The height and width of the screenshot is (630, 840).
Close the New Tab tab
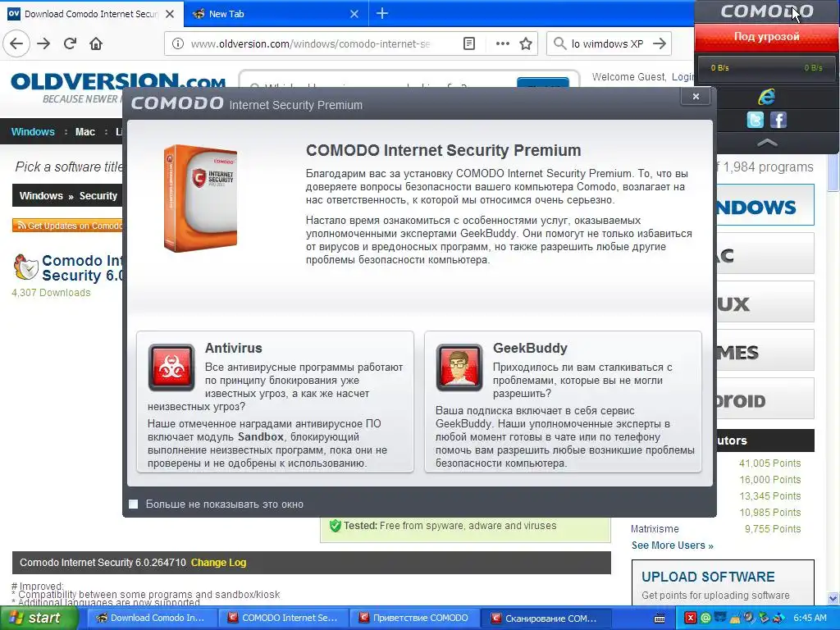pos(354,14)
